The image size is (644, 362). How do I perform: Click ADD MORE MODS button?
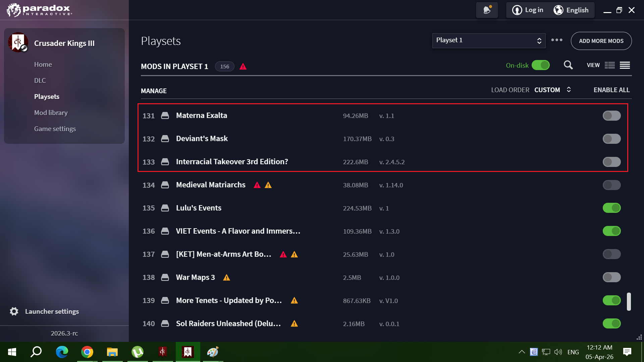click(x=601, y=41)
